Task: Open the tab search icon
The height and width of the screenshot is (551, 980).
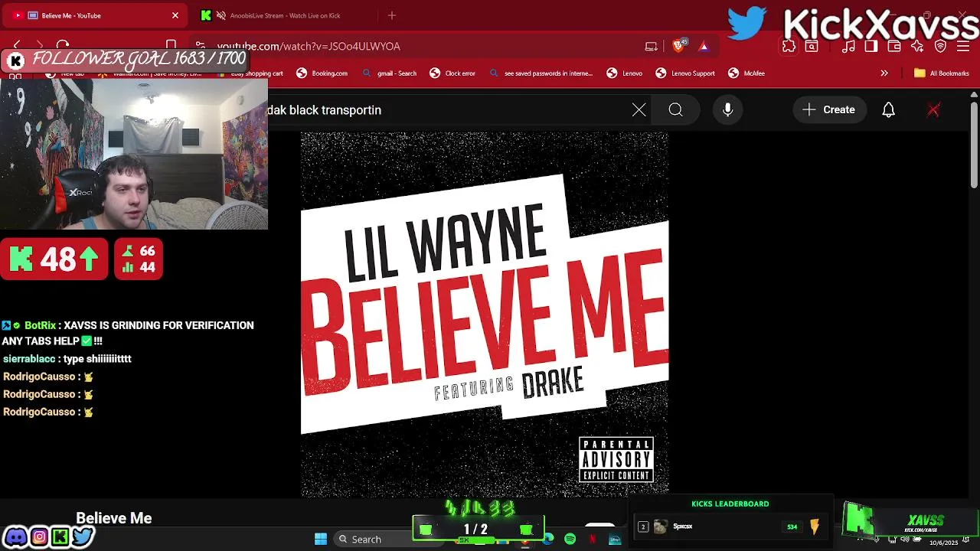Action: click(812, 47)
